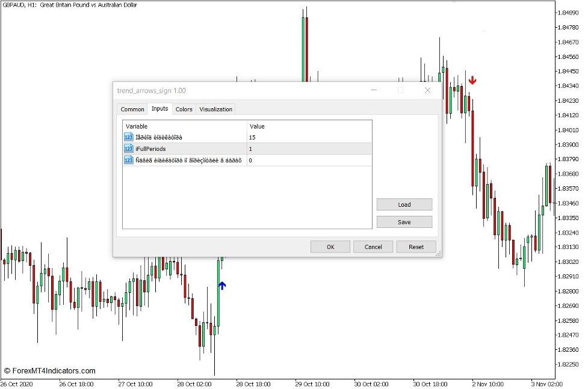Select the type icon of the row valued 15

click(128, 137)
